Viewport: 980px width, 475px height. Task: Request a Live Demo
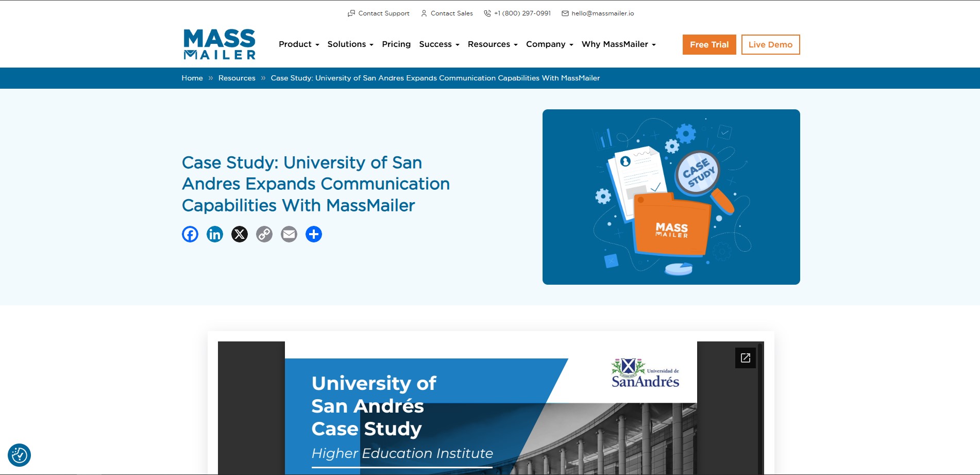[770, 44]
